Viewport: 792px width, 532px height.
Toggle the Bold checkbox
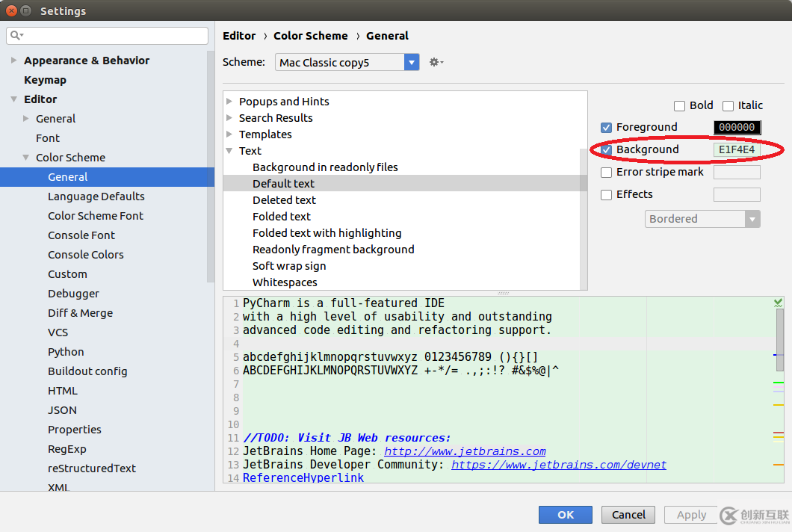(x=679, y=106)
